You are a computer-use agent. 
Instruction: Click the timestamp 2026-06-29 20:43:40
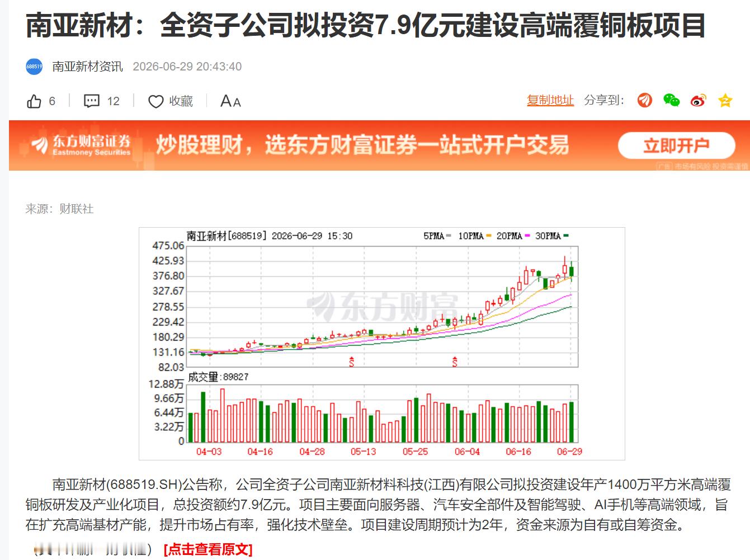tap(187, 67)
